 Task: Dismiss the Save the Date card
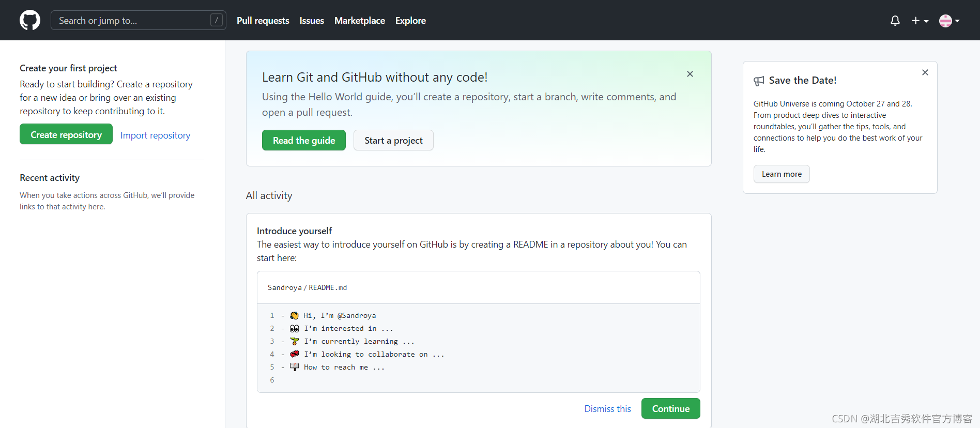925,72
